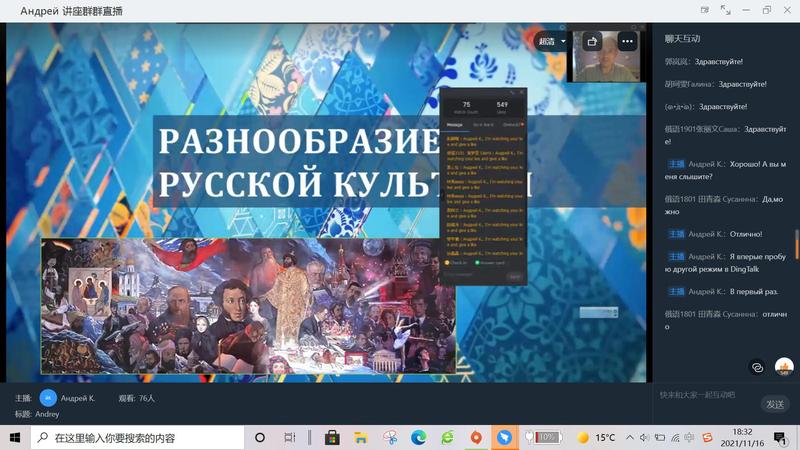This screenshot has width=800, height=450.
Task: Click the chain link icon in chat panel
Action: point(757,367)
